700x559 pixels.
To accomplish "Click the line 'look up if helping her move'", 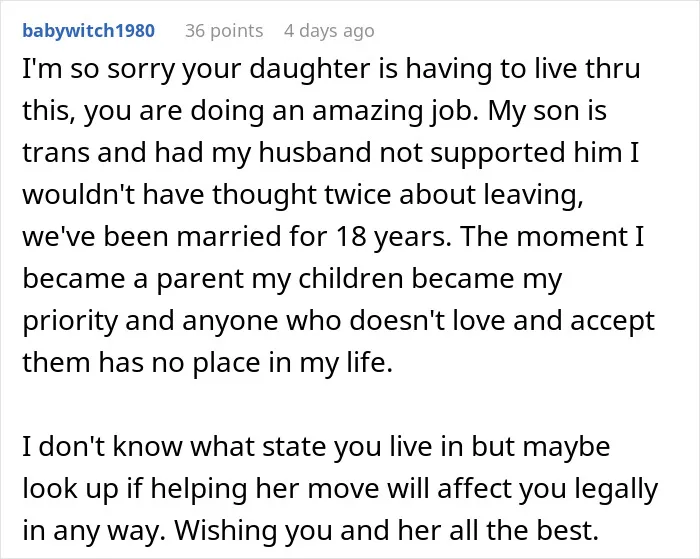I will [x=340, y=488].
